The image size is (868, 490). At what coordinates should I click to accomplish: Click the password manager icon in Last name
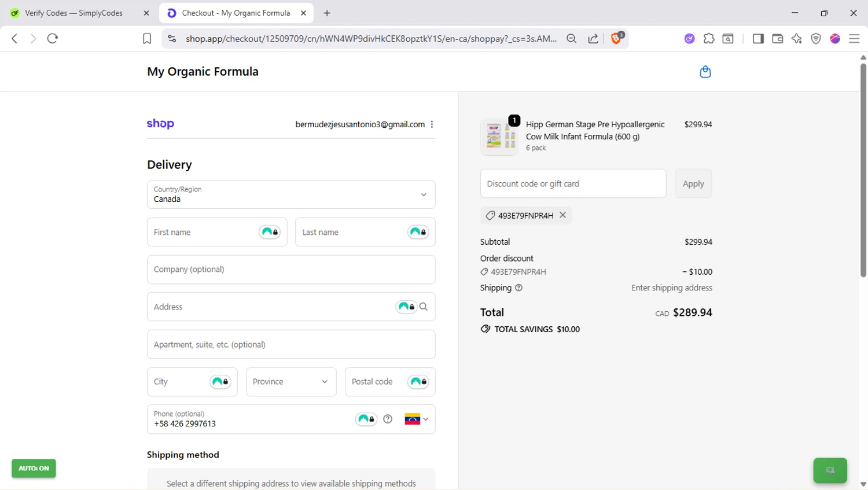click(x=418, y=232)
